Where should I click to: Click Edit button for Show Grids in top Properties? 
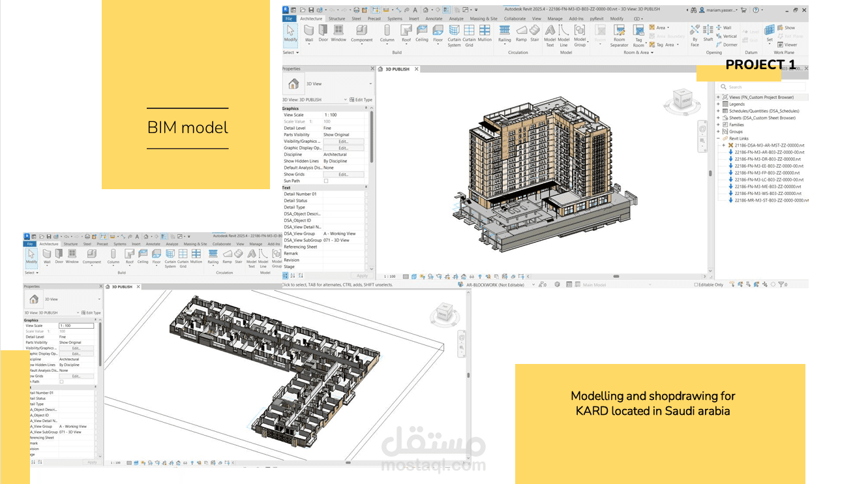pos(343,174)
